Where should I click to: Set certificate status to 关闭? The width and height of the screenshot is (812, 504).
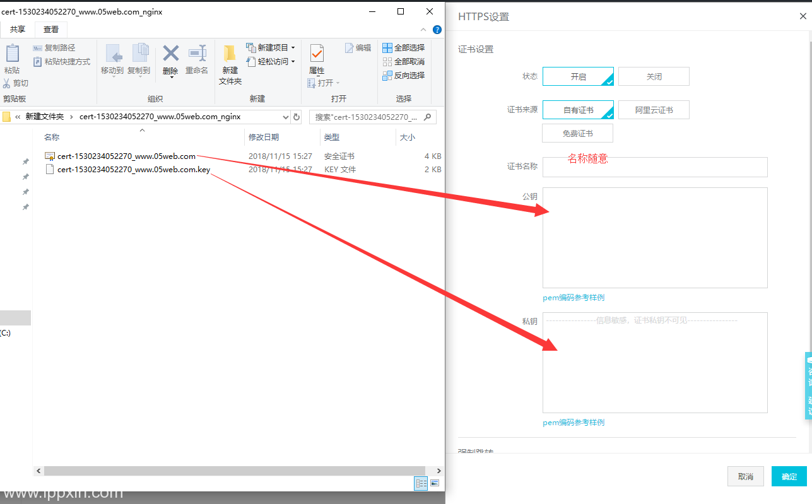tap(654, 76)
